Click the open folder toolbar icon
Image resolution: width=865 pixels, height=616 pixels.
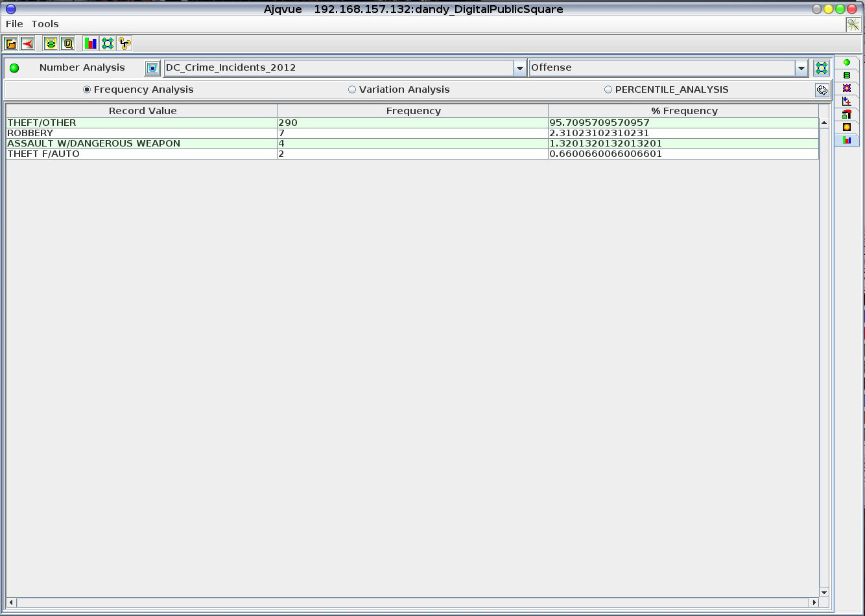11,43
